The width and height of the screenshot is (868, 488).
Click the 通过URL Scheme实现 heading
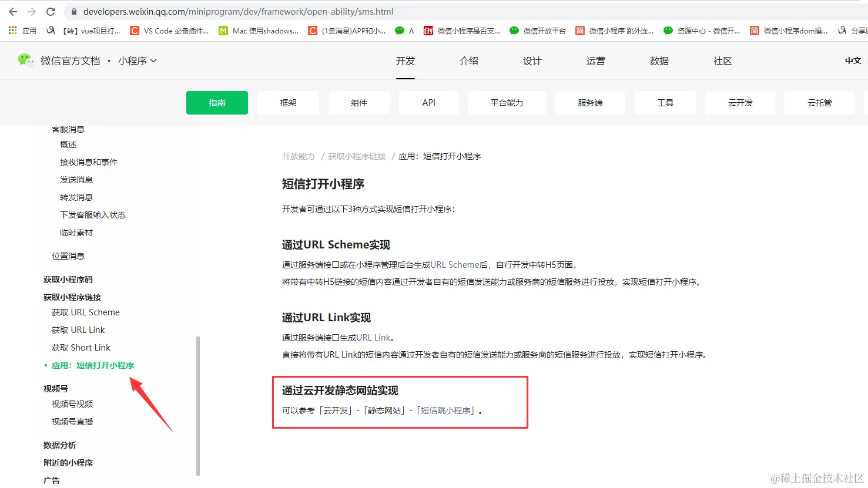[336, 245]
